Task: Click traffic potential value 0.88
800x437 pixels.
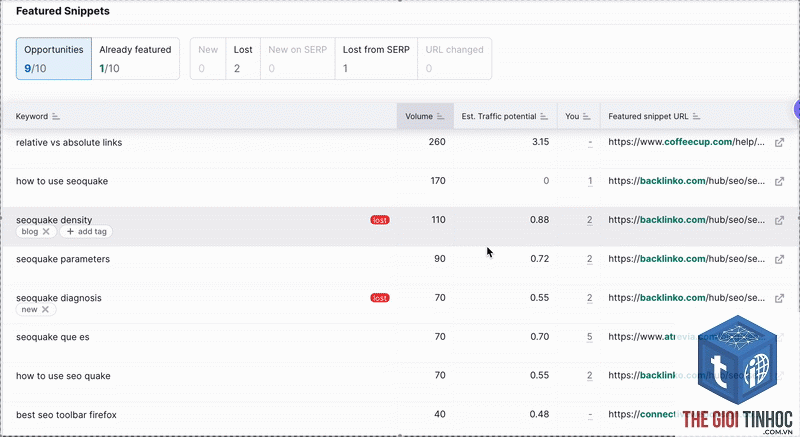Action: click(x=539, y=220)
